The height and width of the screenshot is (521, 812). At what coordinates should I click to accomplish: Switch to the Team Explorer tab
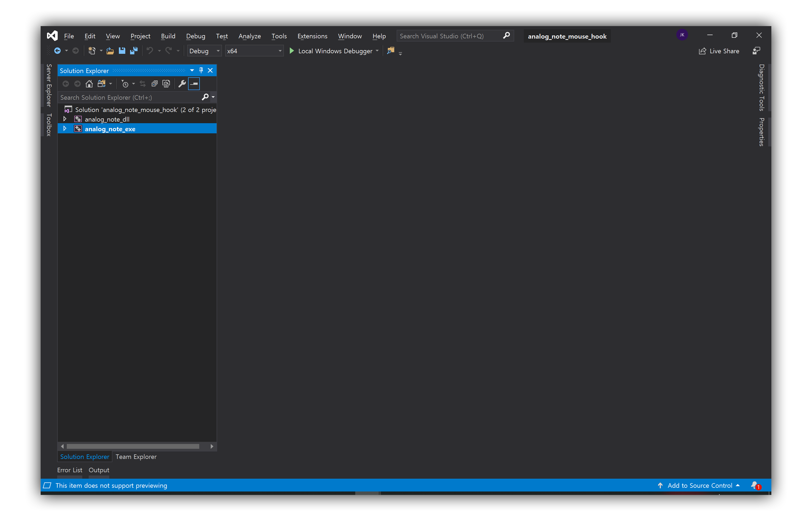(136, 457)
